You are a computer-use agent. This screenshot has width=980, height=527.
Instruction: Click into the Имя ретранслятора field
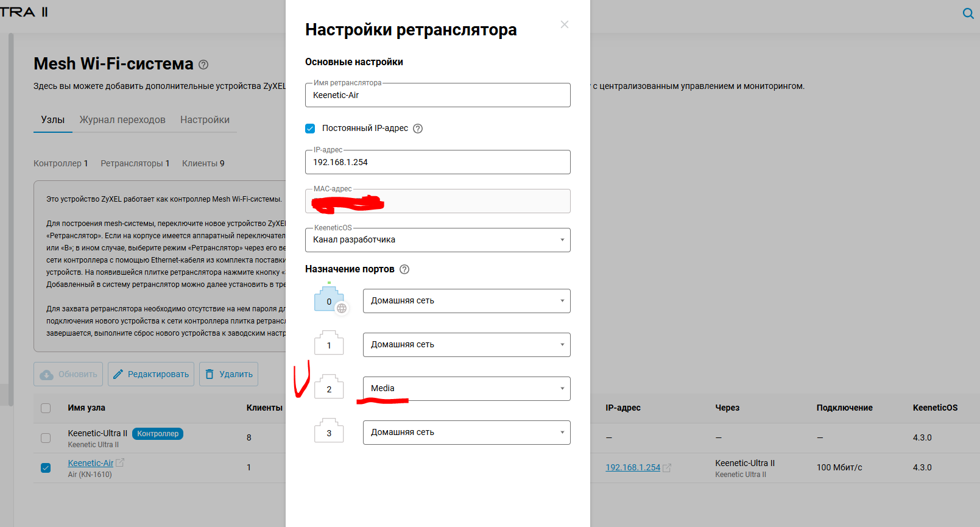[x=437, y=96]
